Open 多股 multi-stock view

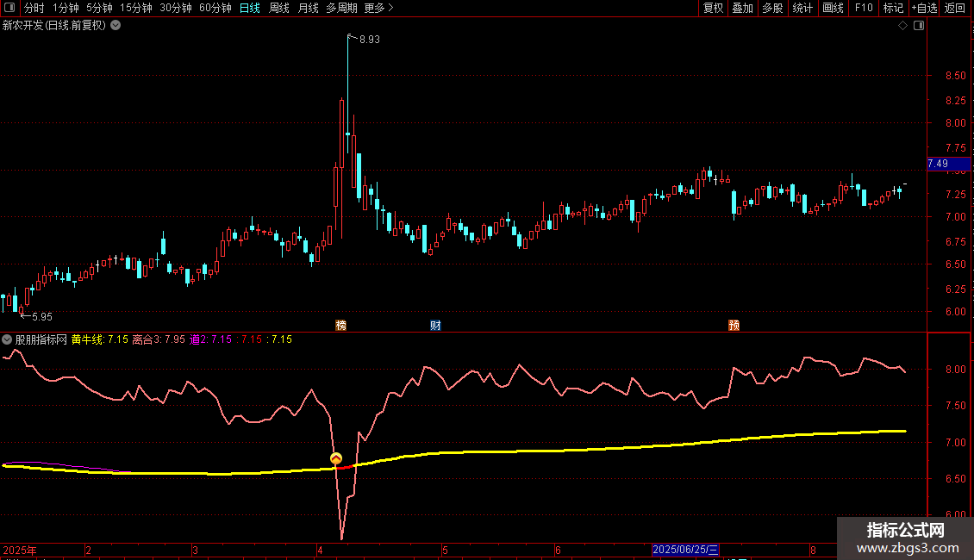(x=773, y=8)
